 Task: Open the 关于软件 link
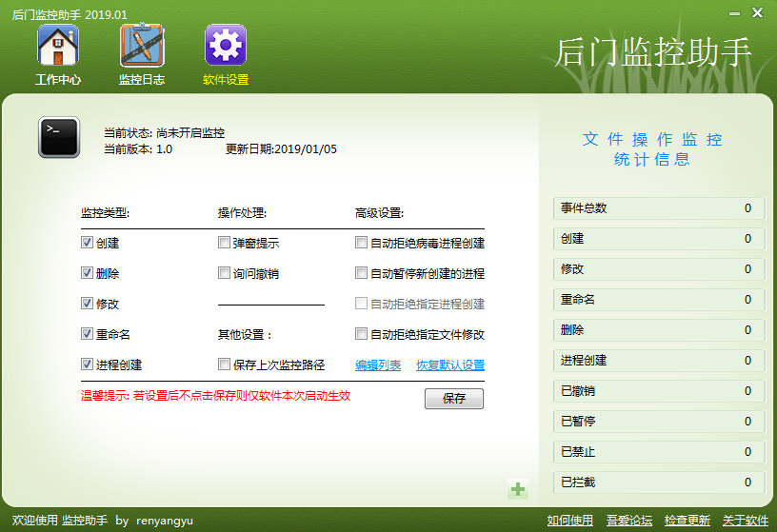(745, 521)
